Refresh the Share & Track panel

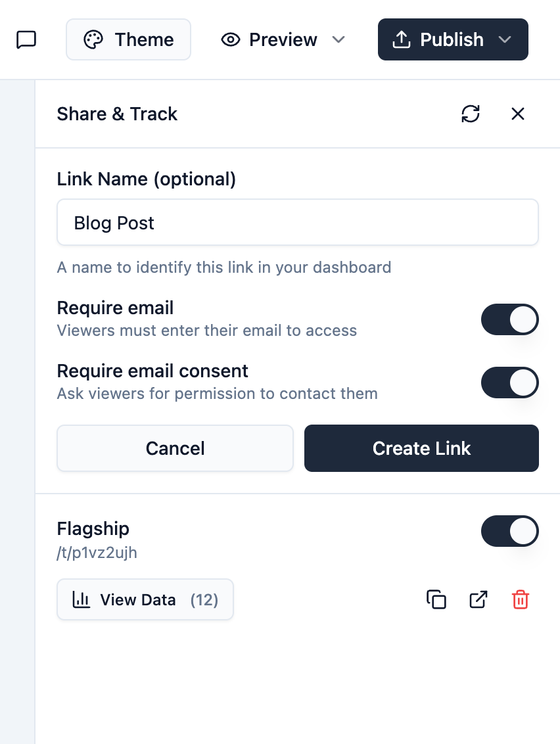coord(471,114)
